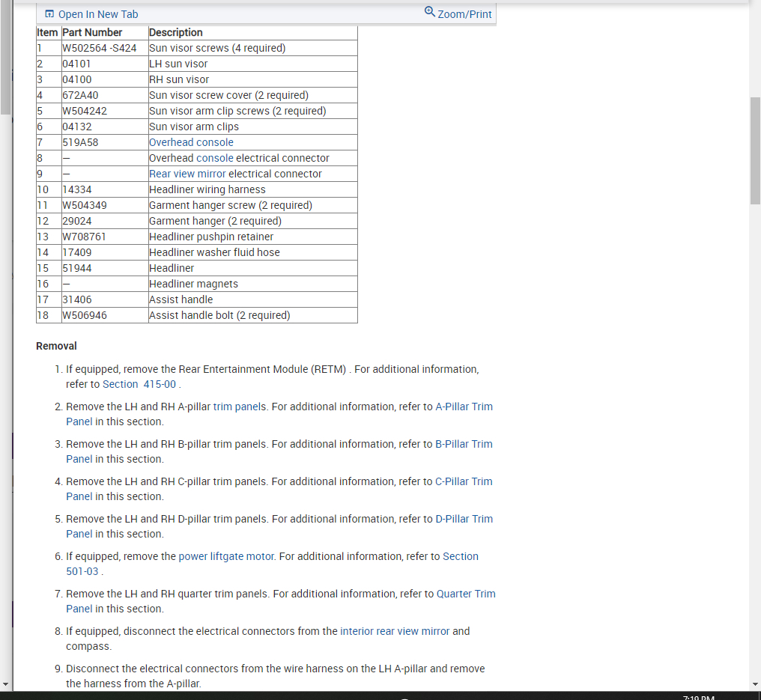This screenshot has width=761, height=700.
Task: Select part number W504349 cell
Action: [105, 205]
